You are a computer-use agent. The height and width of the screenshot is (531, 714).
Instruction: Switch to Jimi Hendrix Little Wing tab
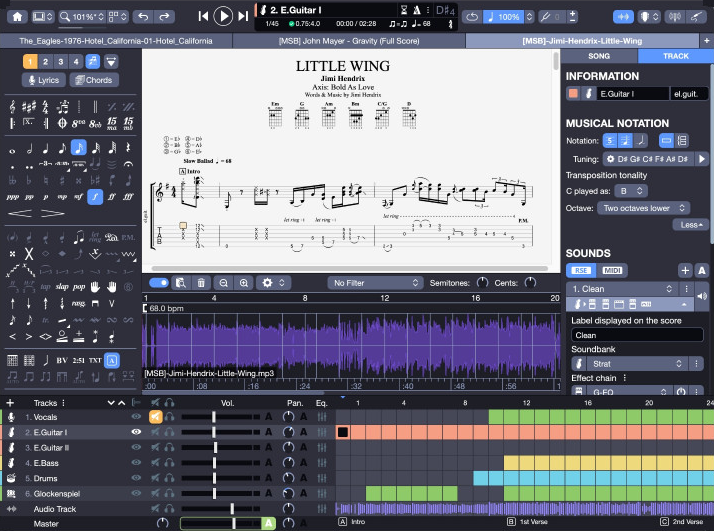click(582, 41)
